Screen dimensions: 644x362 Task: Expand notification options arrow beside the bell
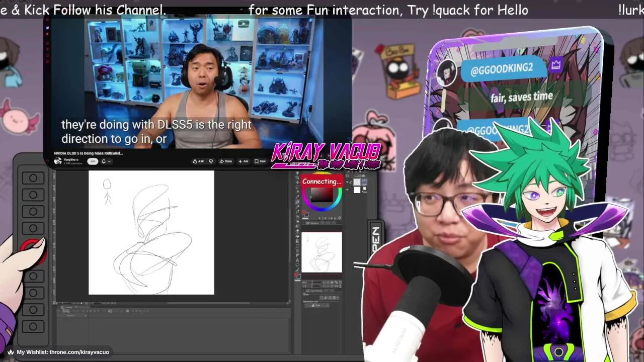click(109, 161)
